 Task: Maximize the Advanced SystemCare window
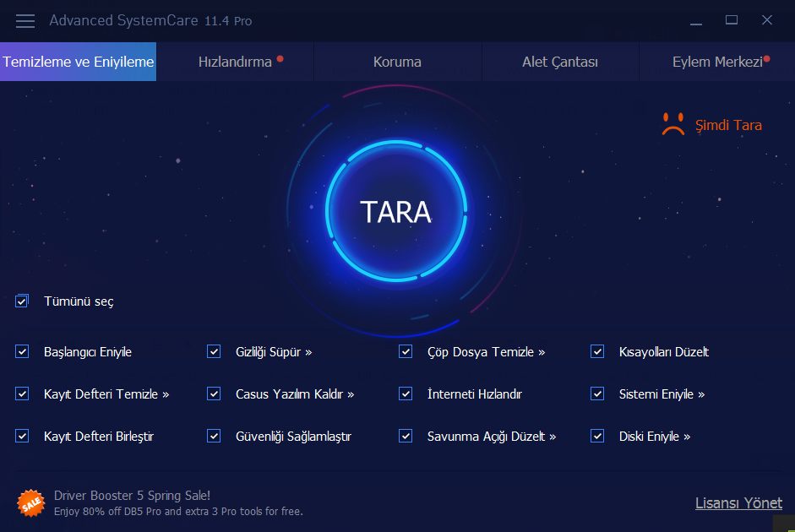click(731, 20)
